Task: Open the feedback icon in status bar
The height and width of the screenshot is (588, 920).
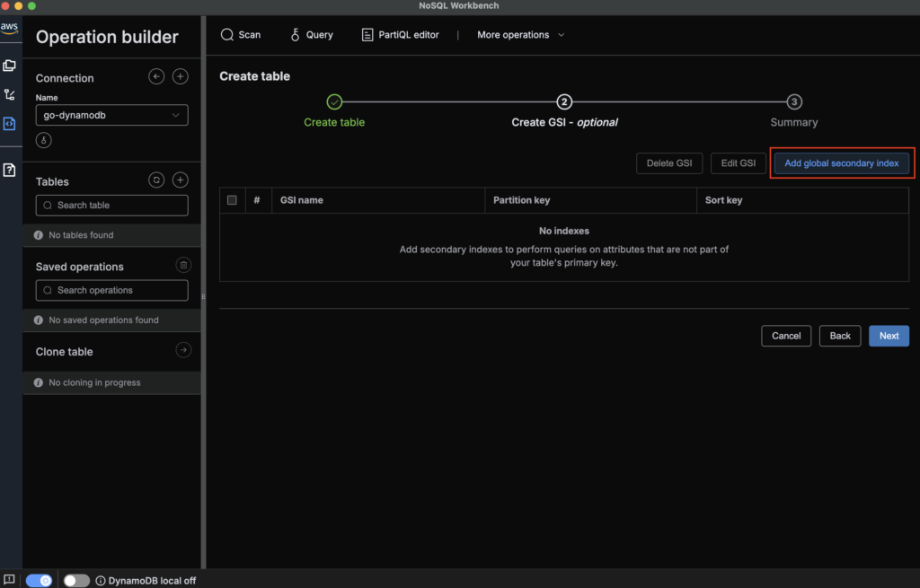Action: pos(9,580)
